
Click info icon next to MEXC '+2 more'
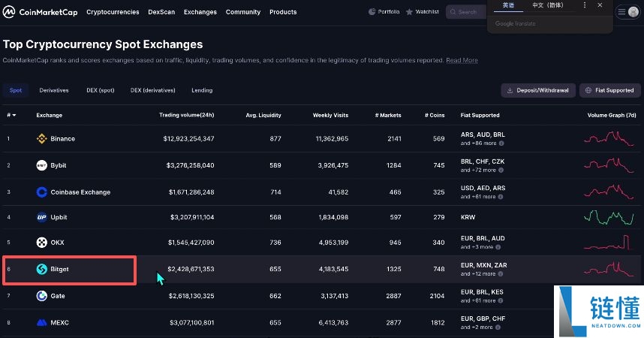pyautogui.click(x=498, y=327)
